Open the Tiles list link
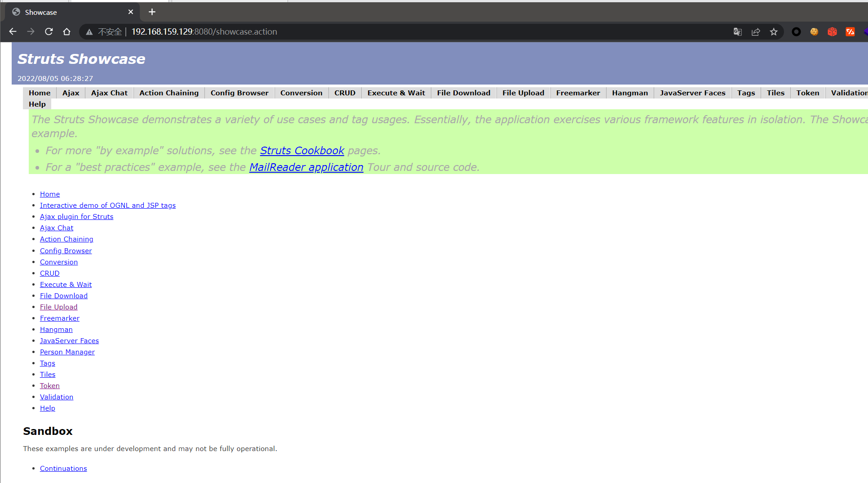Viewport: 868px width, 483px height. [48, 374]
